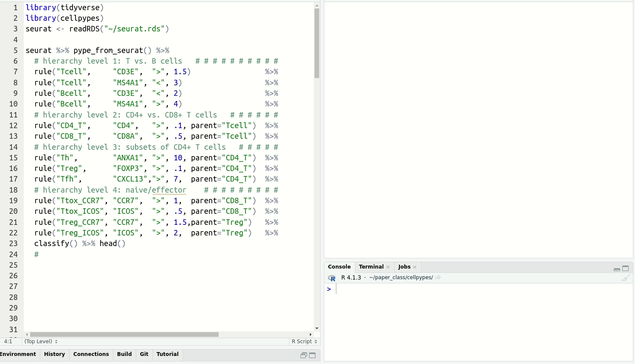Minimize the Console pane
This screenshot has width=635, height=364.
(617, 269)
